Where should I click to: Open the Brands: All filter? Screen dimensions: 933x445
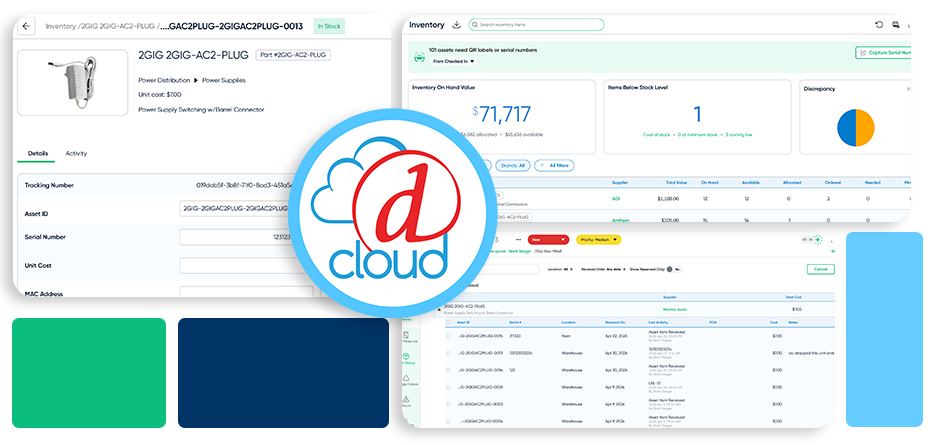(x=512, y=165)
